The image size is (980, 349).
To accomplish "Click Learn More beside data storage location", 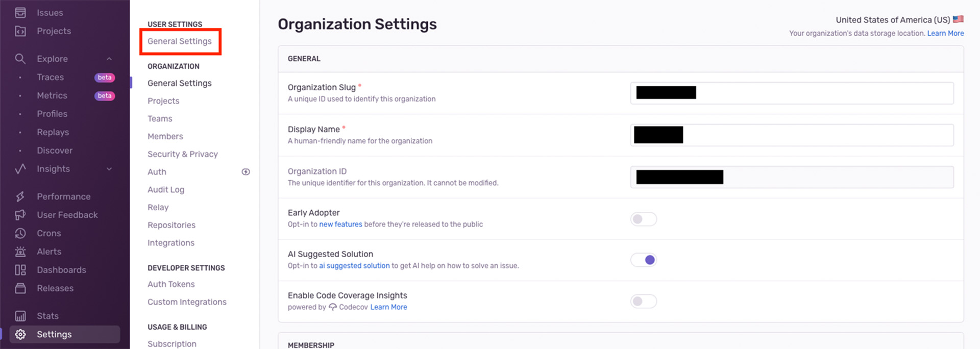I will [x=945, y=33].
